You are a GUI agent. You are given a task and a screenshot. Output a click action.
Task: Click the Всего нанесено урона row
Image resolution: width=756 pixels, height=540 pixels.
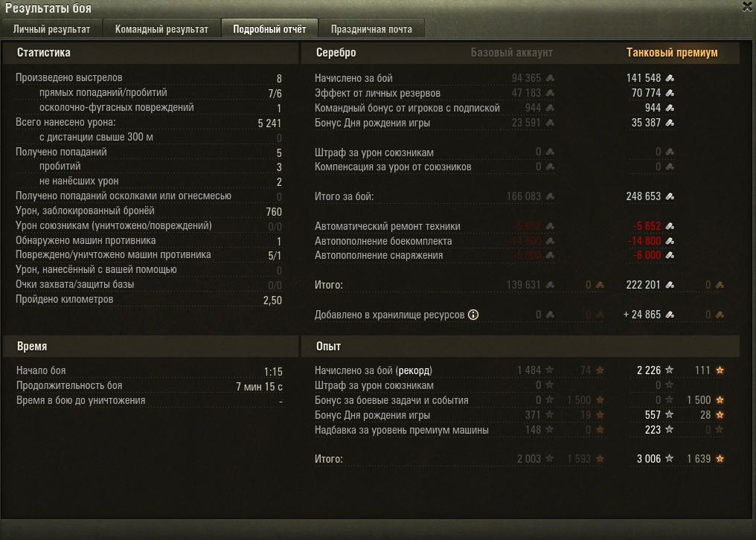click(x=149, y=123)
